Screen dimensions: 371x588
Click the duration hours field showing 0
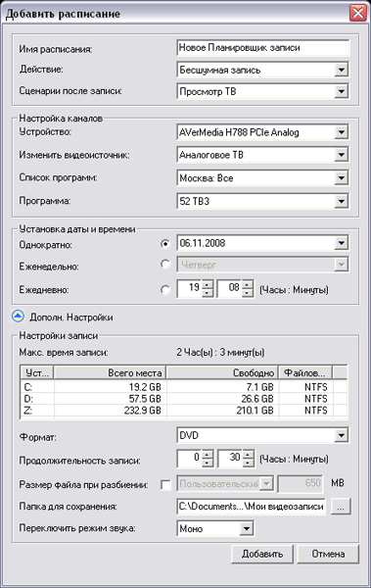(190, 459)
